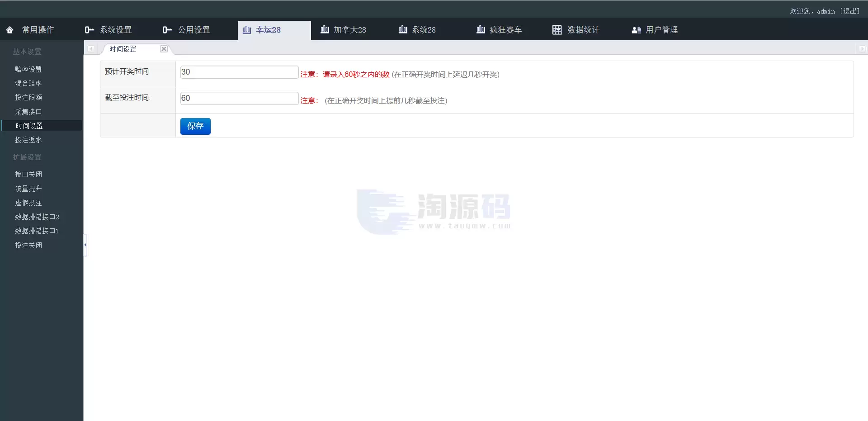Click the 截至投注时间 label
The width and height of the screenshot is (868, 421).
click(127, 97)
